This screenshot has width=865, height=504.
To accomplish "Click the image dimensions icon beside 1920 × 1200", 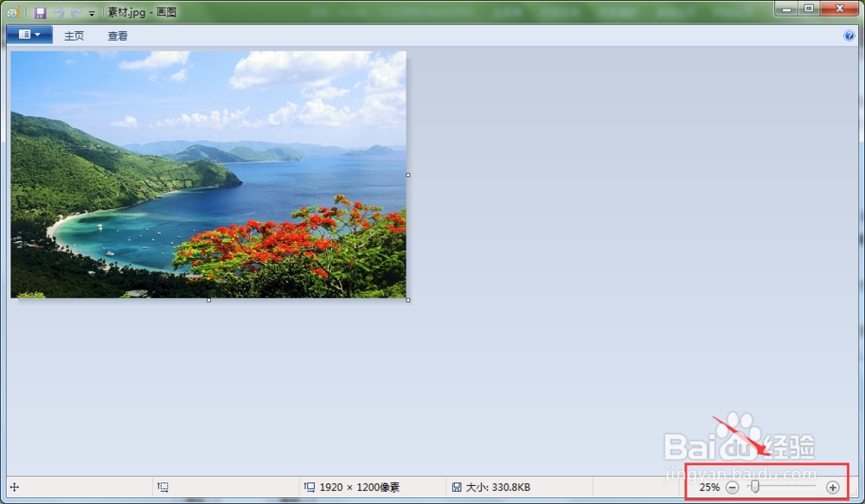I will (x=310, y=487).
